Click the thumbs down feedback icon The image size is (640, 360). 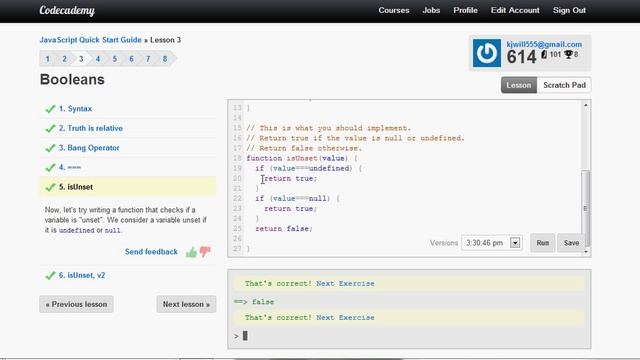tap(205, 251)
